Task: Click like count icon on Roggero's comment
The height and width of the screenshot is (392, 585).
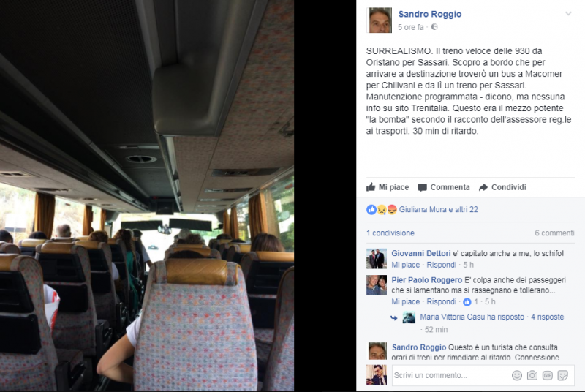Action: [x=467, y=302]
